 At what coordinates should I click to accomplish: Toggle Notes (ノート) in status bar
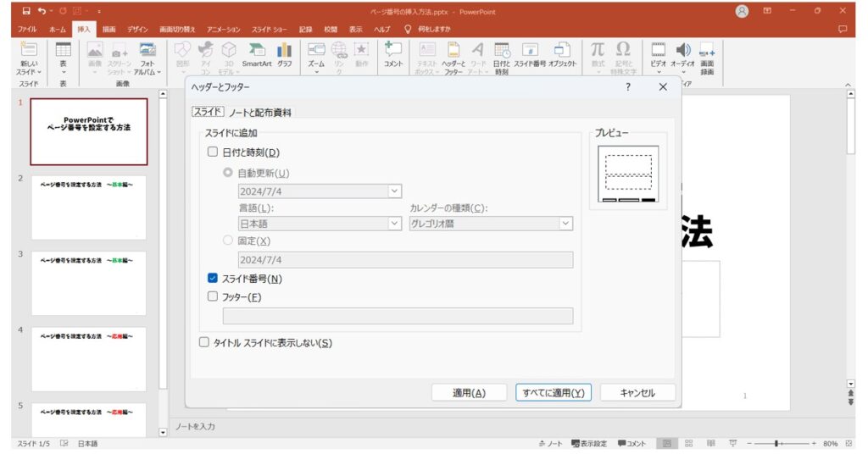(550, 444)
